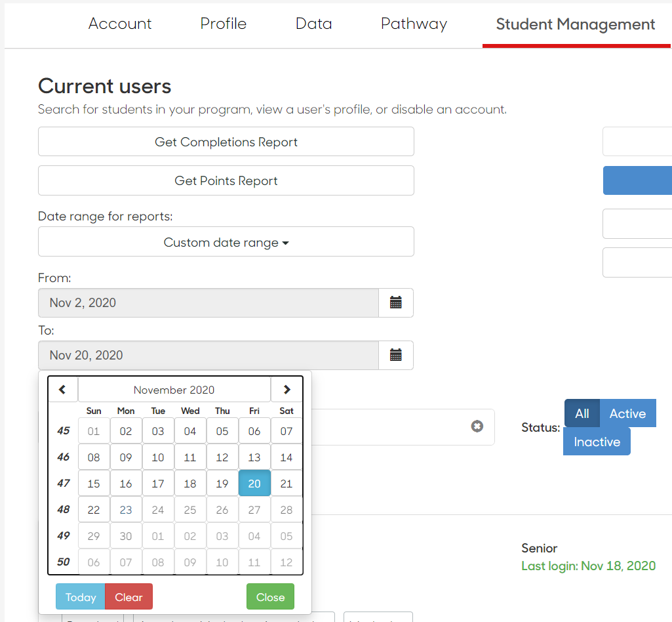672x622 pixels.
Task: Go to next month in calendar
Action: [x=287, y=390]
